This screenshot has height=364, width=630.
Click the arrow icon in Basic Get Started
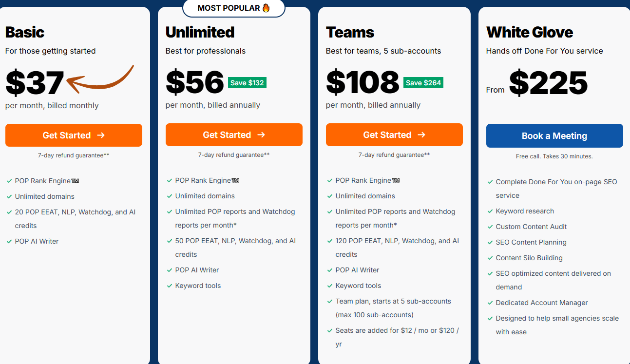click(x=101, y=135)
